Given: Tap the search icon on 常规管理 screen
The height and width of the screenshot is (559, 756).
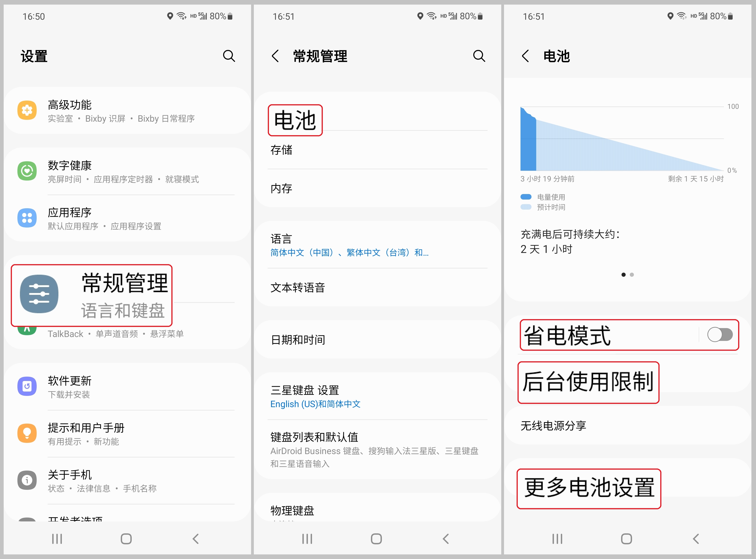Looking at the screenshot, I should coord(479,56).
